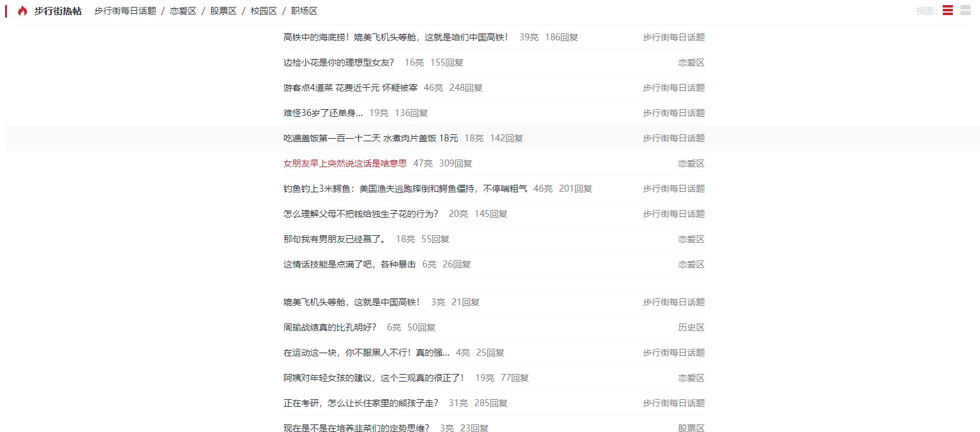The height and width of the screenshot is (432, 980).
Task: Toggle the highlighted list view icon off
Action: 947,10
